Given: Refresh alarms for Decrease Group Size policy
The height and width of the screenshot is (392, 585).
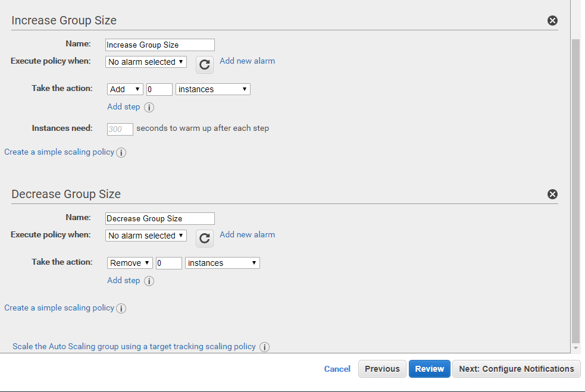Looking at the screenshot, I should (205, 239).
